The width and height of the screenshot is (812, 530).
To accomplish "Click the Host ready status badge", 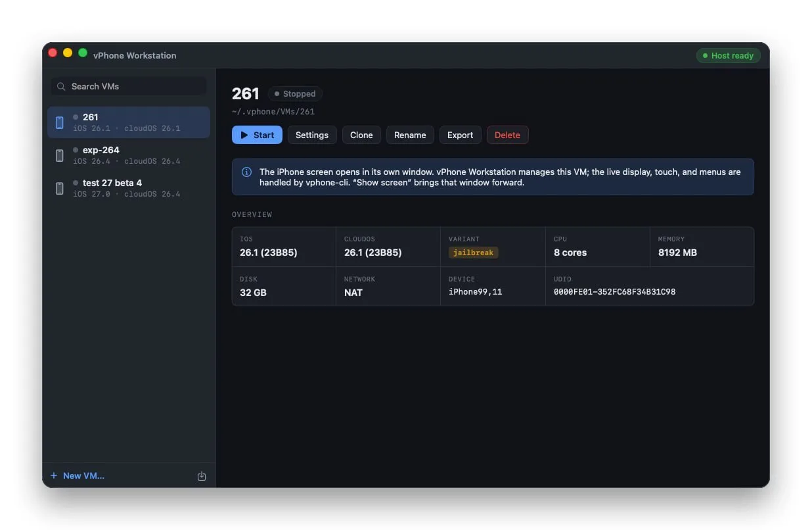I will click(728, 56).
